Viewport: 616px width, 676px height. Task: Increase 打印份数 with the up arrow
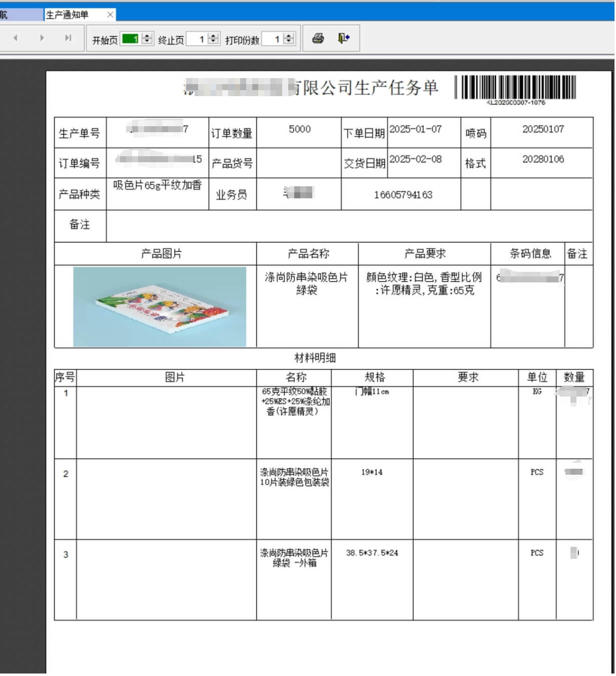[289, 36]
